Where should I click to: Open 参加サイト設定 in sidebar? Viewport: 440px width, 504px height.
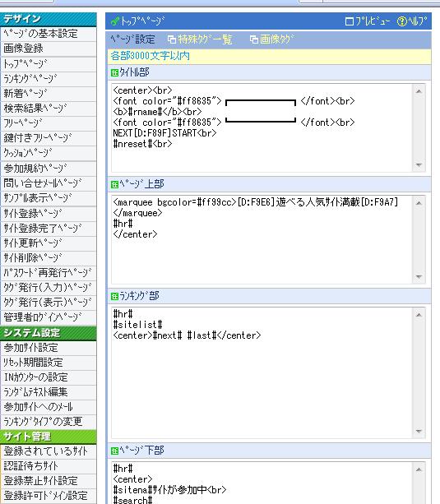pyautogui.click(x=49, y=348)
